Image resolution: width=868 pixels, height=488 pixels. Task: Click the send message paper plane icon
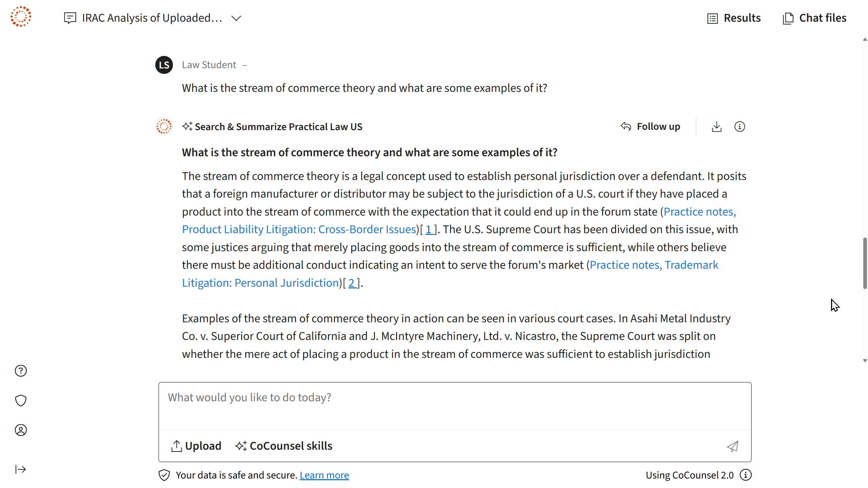pyautogui.click(x=732, y=446)
